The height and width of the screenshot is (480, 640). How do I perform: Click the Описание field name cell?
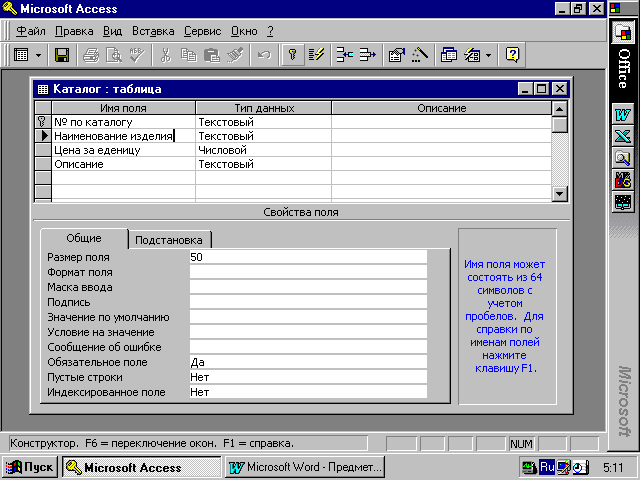point(124,164)
